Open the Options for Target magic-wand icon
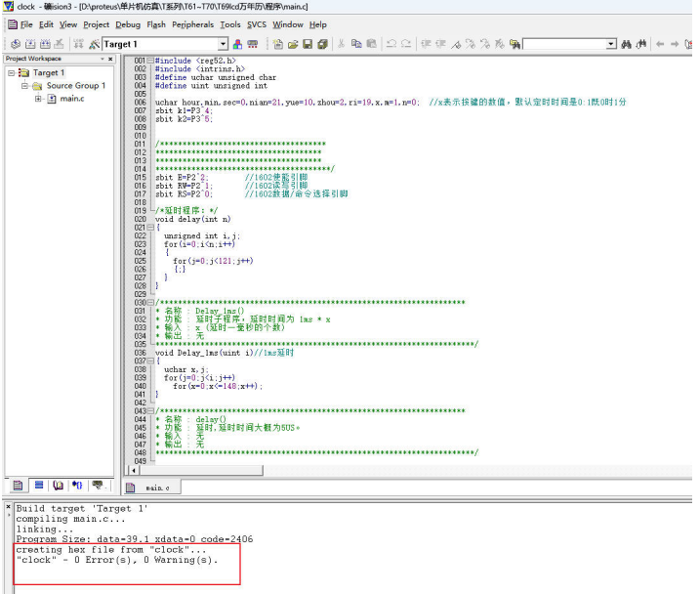This screenshot has height=594, width=700. (94, 44)
